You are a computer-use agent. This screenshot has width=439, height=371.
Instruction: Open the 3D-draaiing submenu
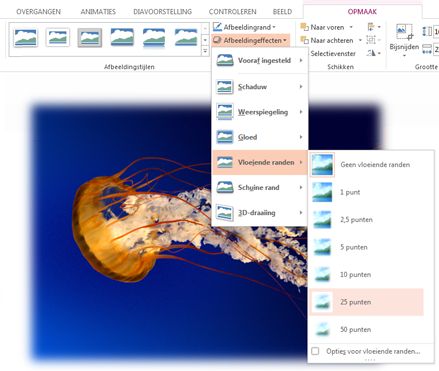point(260,213)
